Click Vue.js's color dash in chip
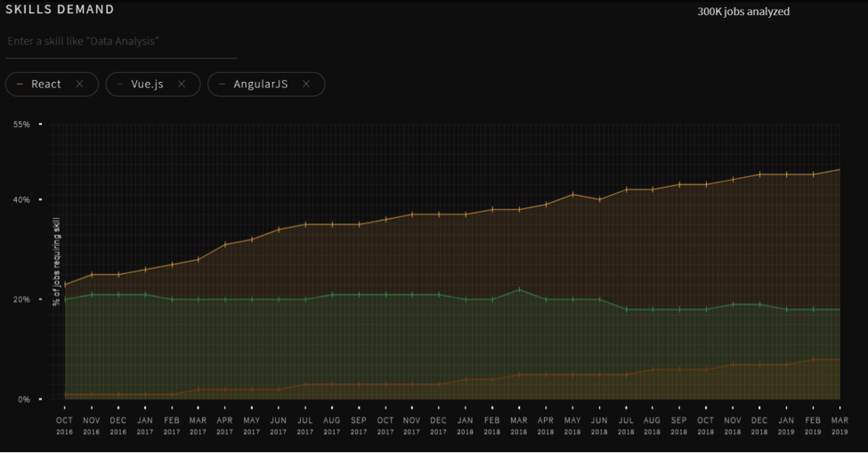Screen dimensions: 868x453 [120, 84]
